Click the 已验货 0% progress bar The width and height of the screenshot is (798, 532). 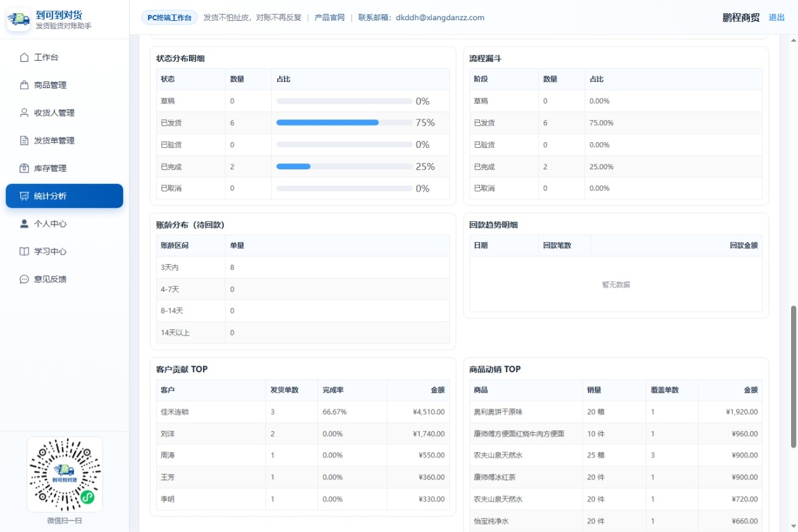pos(345,145)
